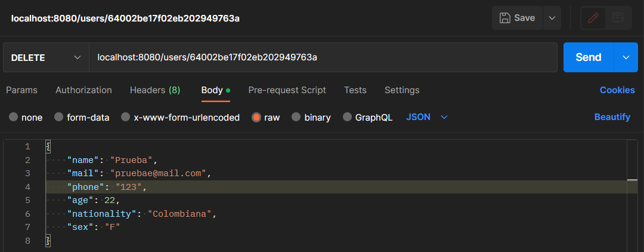Select the form-data radio button

coord(82,117)
